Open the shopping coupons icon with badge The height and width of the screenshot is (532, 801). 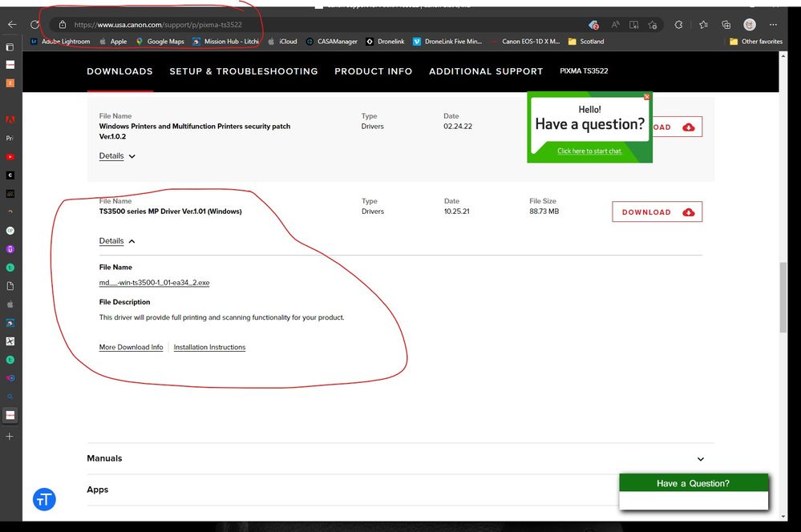click(x=594, y=25)
